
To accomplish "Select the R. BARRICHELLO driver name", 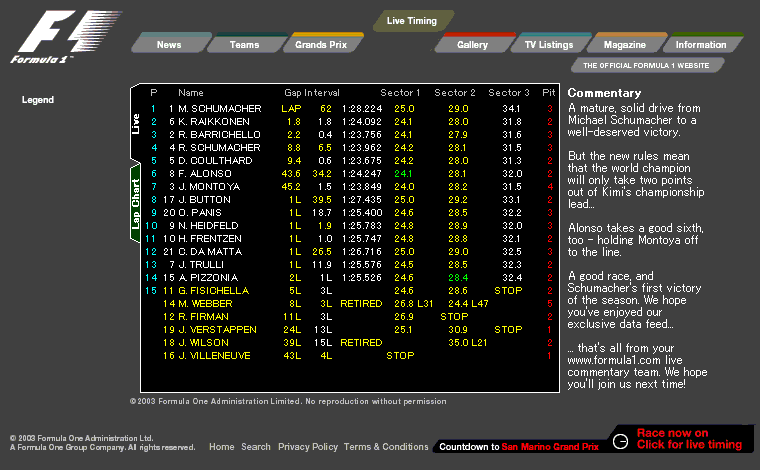I will [219, 135].
